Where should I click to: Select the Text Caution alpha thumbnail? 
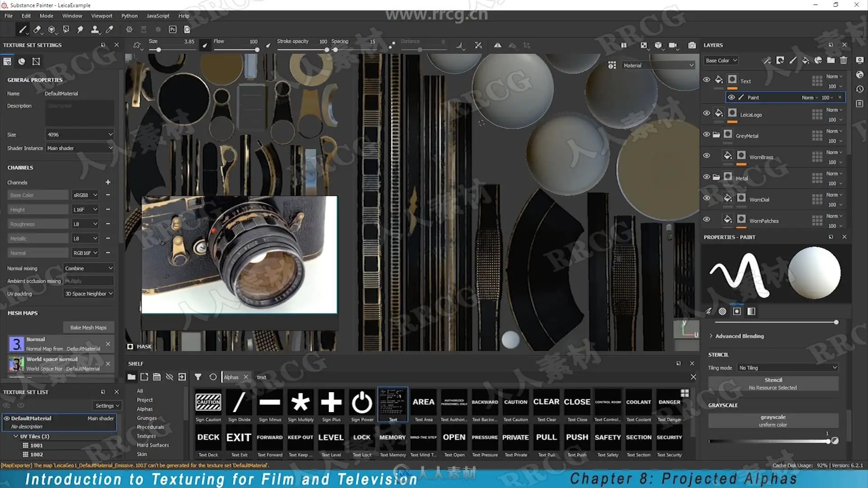point(515,402)
